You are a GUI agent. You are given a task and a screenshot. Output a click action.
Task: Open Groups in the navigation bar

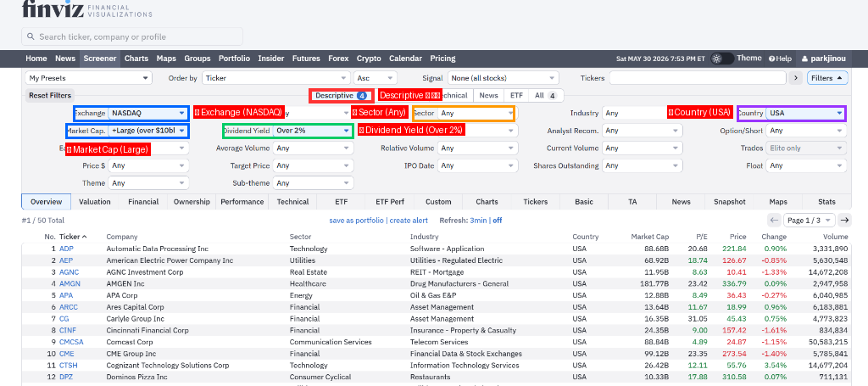pyautogui.click(x=198, y=59)
